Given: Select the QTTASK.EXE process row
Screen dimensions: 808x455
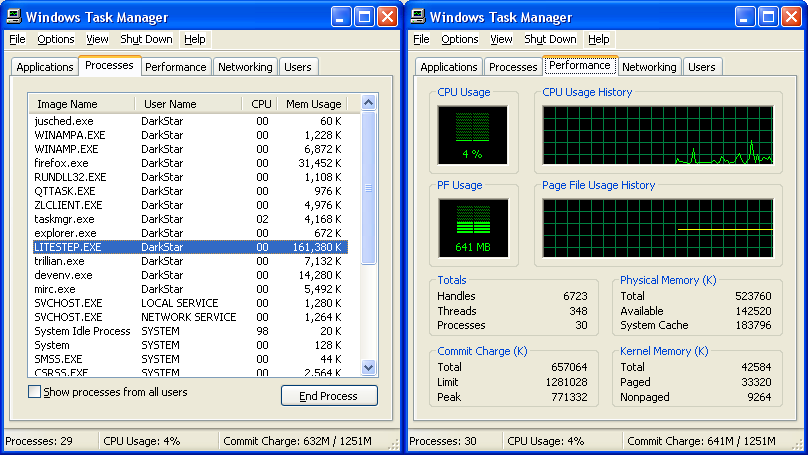Looking at the screenshot, I should click(x=190, y=191).
